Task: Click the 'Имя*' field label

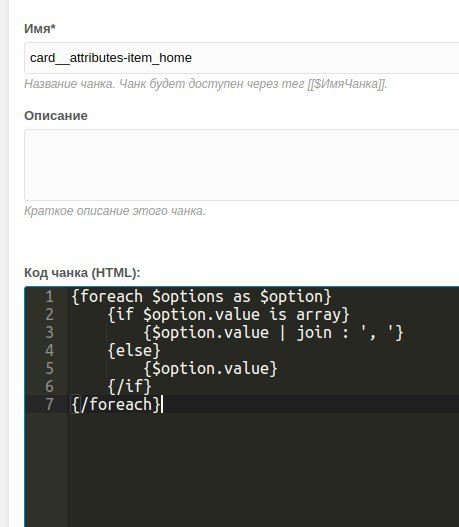Action: click(40, 29)
